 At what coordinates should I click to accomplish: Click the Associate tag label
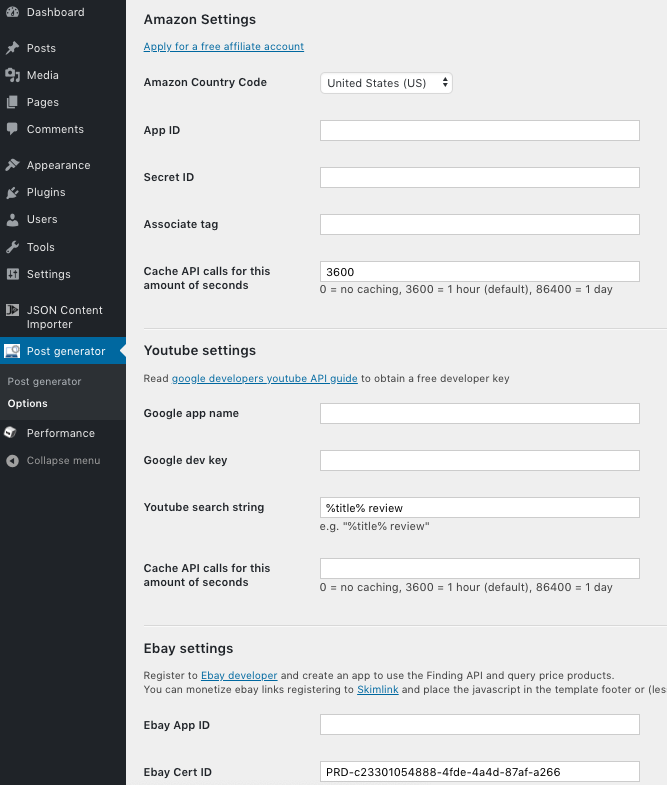(181, 224)
